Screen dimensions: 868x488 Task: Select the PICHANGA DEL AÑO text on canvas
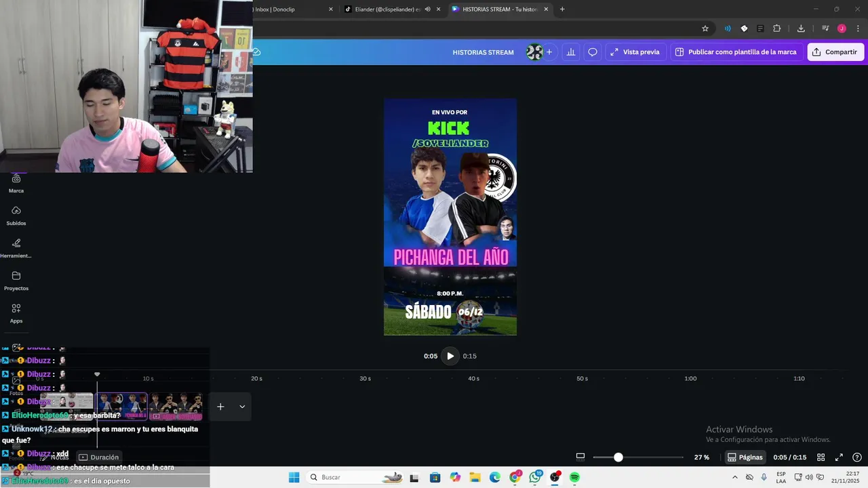(x=450, y=257)
